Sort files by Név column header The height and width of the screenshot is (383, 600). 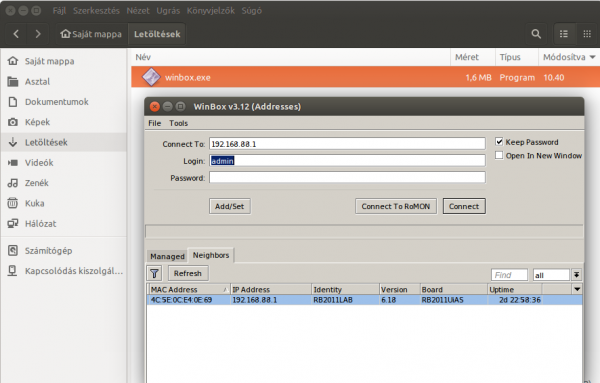click(x=291, y=57)
